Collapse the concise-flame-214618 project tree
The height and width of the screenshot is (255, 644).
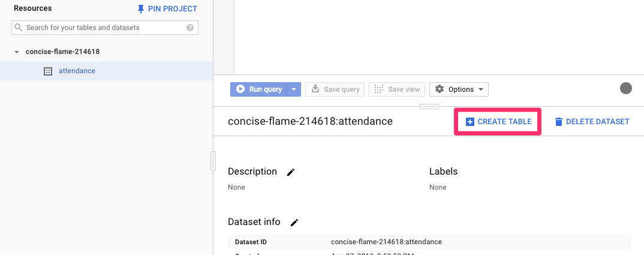(17, 52)
